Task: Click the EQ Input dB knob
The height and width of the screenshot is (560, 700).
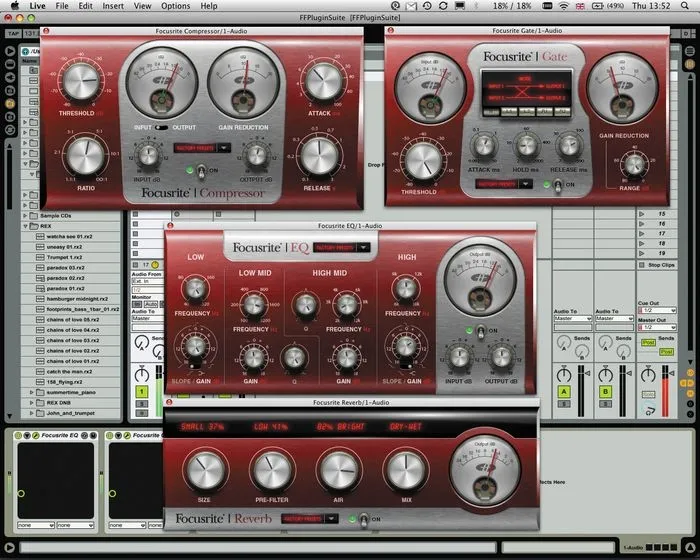Action: pos(459,356)
